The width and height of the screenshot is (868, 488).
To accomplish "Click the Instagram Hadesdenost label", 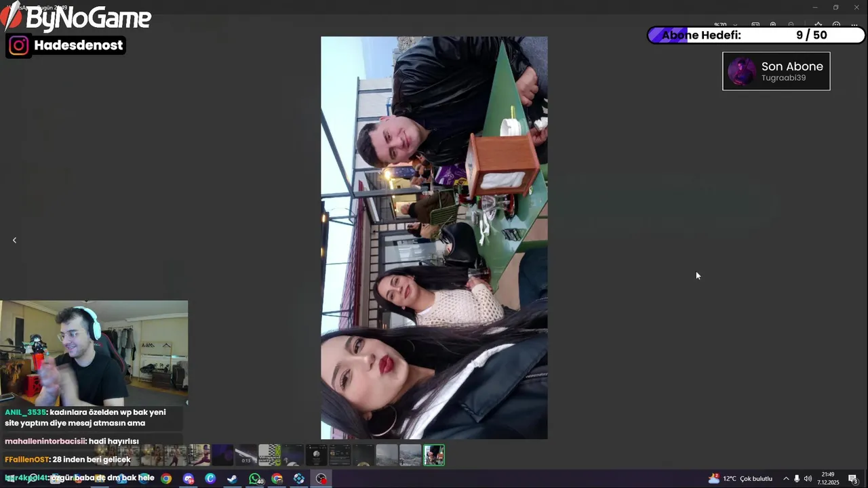I will pos(66,45).
